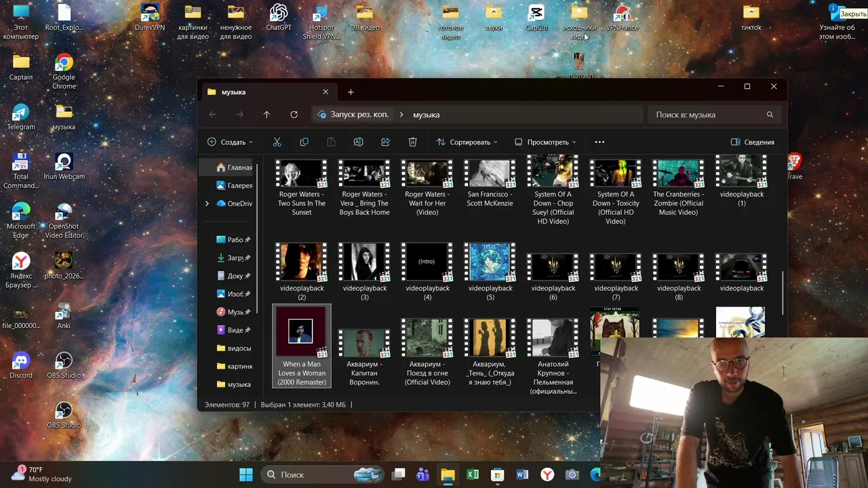This screenshot has height=488, width=868.
Task: Delete the selected file with the trash icon
Action: pos(412,142)
